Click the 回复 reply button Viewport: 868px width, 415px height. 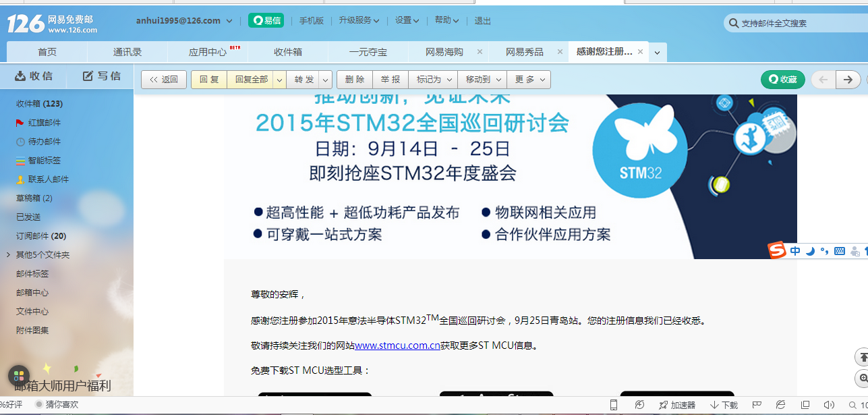[209, 80]
